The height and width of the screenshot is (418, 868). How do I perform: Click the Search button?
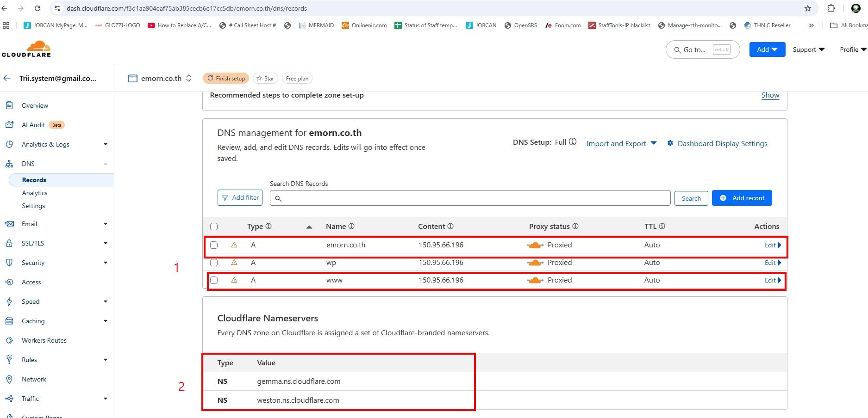pos(691,198)
